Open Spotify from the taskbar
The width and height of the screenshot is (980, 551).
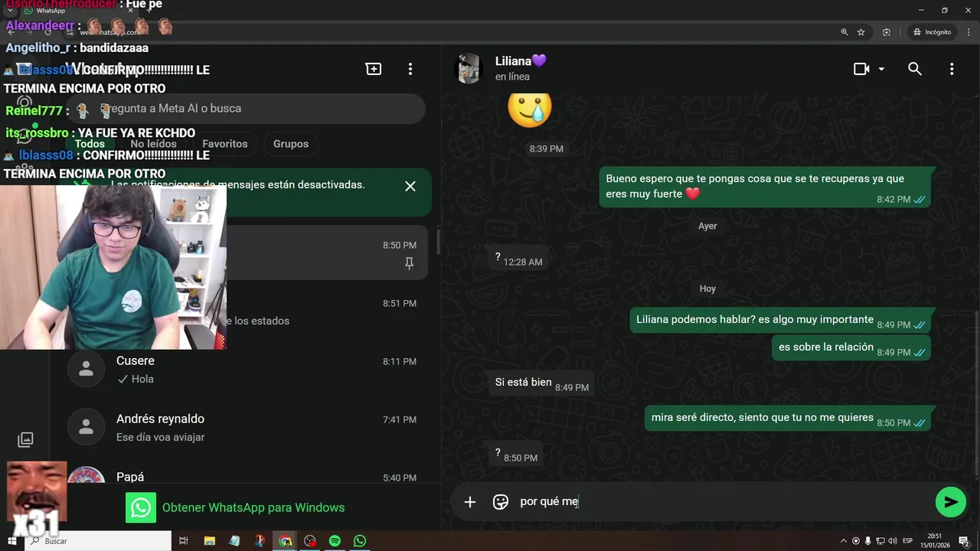pyautogui.click(x=335, y=541)
